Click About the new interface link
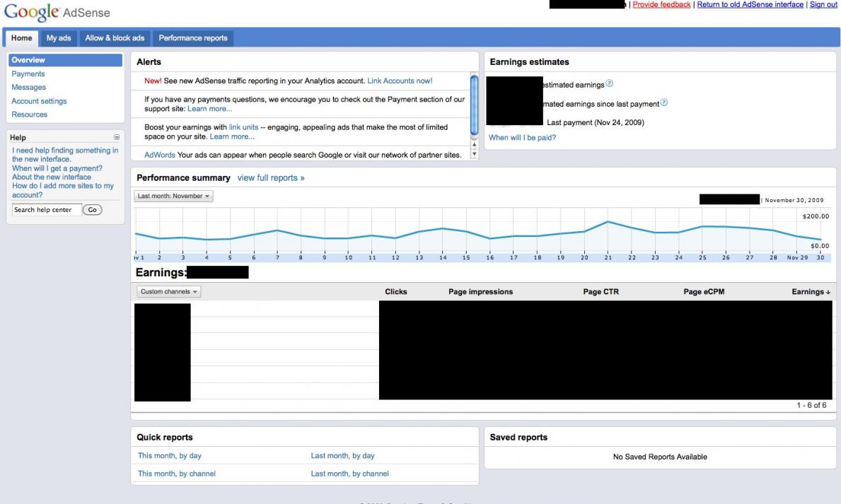 tap(52, 177)
